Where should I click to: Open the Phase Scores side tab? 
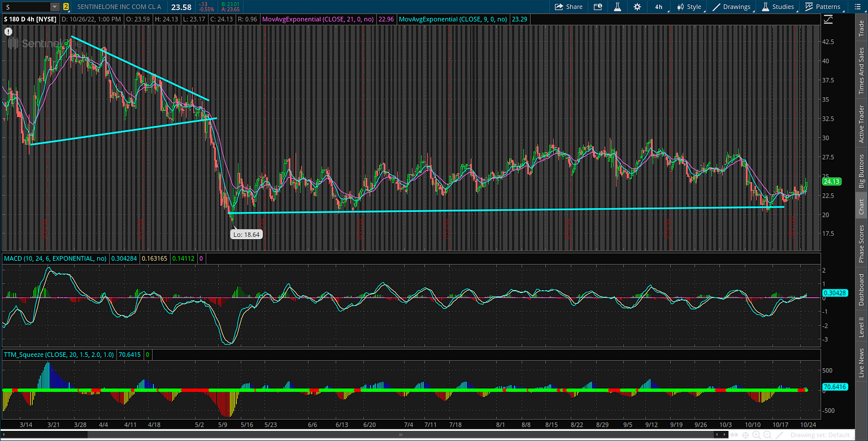(x=861, y=243)
